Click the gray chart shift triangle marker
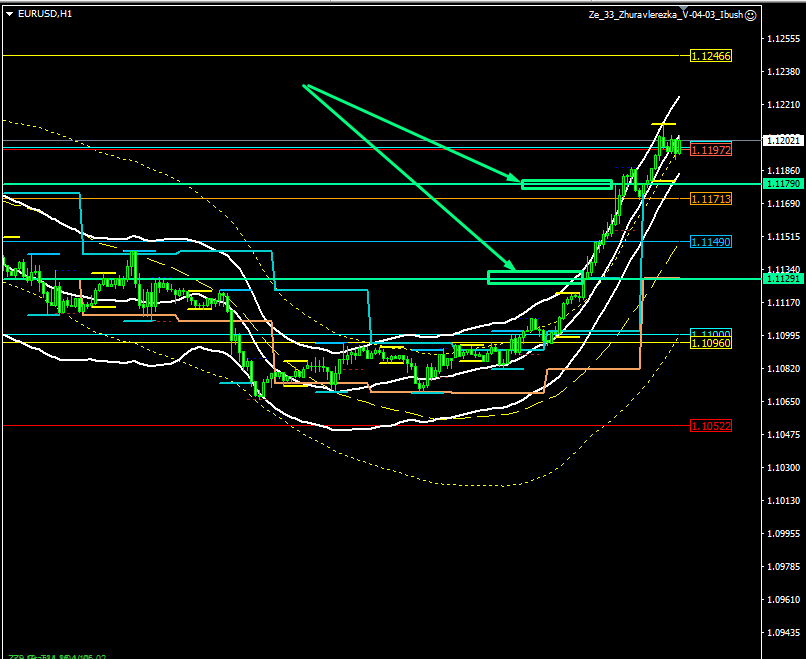The image size is (806, 659). pos(684,9)
